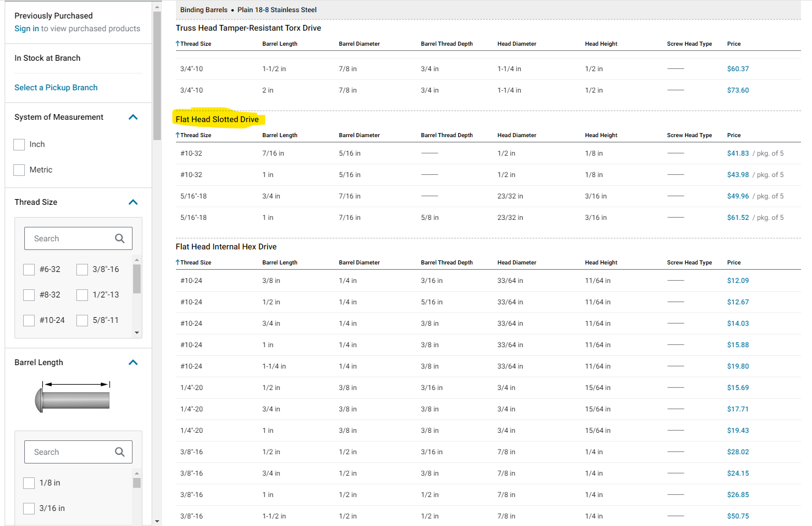
Task: Open the $41.83 package price link
Action: (738, 153)
